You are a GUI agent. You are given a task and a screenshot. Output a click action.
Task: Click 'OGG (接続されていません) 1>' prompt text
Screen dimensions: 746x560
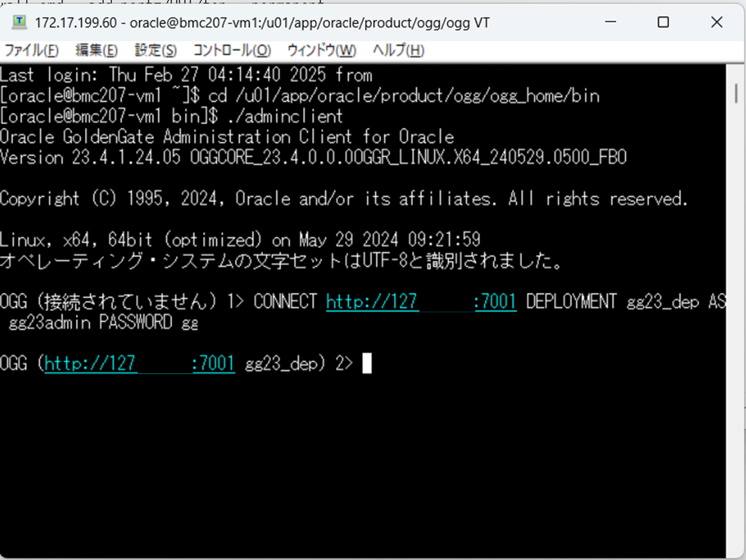coord(122,301)
